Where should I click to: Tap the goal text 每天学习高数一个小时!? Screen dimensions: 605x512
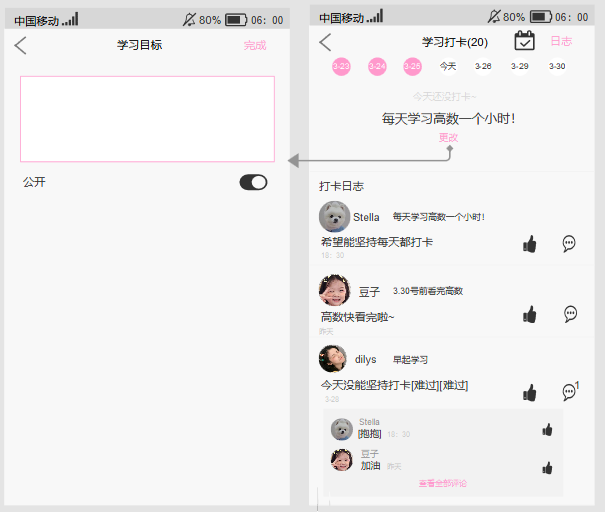[x=448, y=118]
